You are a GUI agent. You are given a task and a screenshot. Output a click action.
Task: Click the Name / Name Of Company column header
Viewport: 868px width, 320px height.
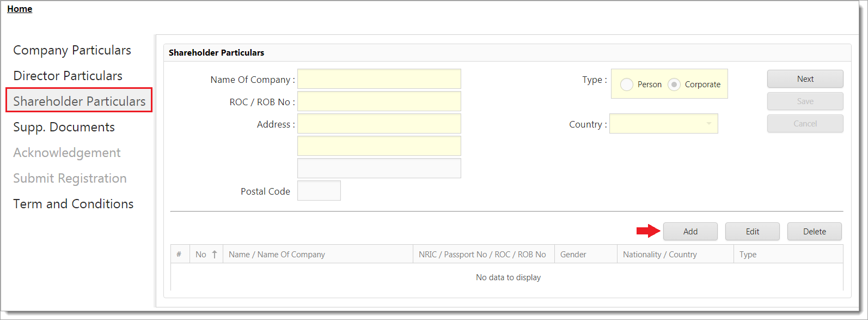[x=277, y=255]
